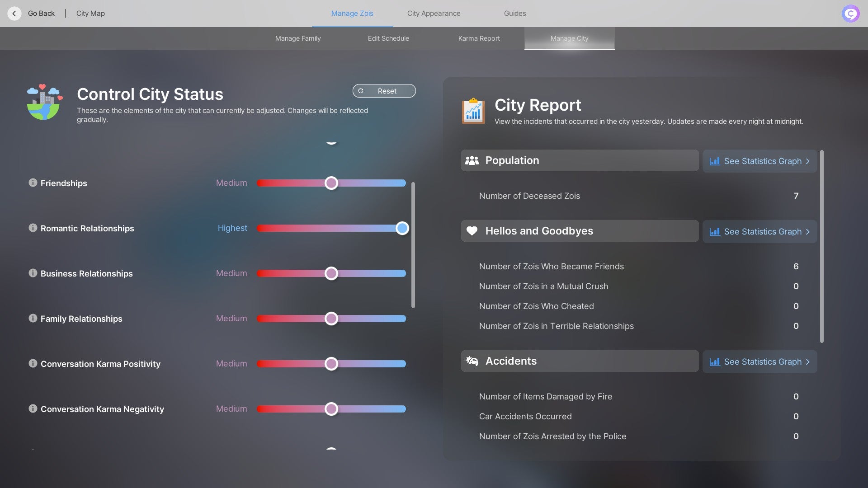The height and width of the screenshot is (488, 868).
Task: Switch to City Appearance tab
Action: click(x=434, y=14)
